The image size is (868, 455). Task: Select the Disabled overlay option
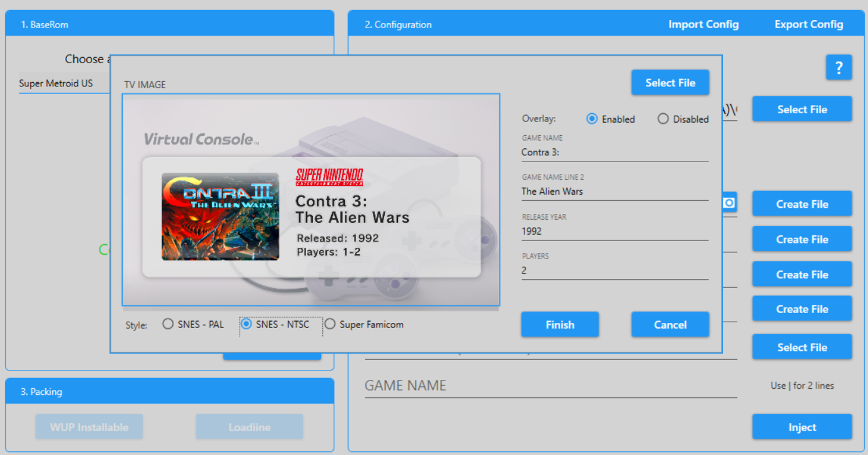(663, 119)
